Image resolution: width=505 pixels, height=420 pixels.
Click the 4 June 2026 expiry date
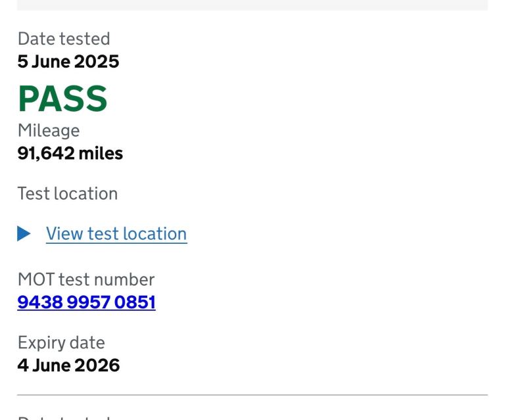(x=68, y=365)
